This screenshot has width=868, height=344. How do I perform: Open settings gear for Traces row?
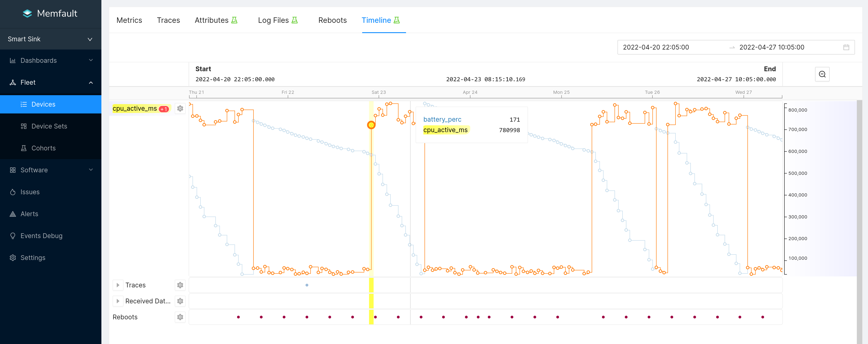click(x=180, y=285)
